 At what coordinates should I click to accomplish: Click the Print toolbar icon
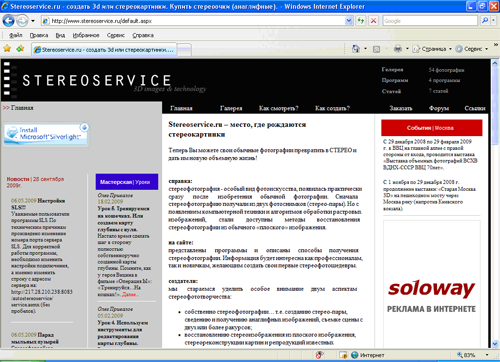point(398,49)
